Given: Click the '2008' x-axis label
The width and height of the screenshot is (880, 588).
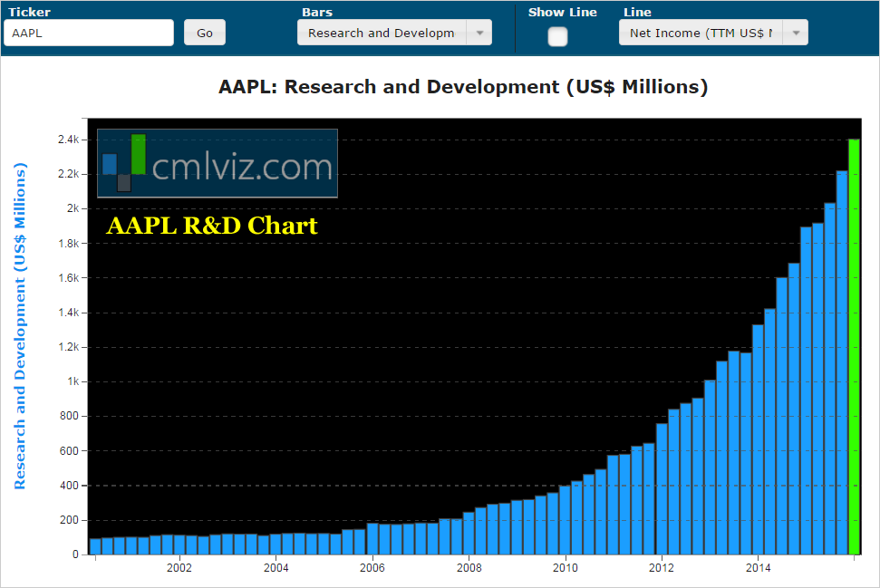Looking at the screenshot, I should tap(469, 568).
